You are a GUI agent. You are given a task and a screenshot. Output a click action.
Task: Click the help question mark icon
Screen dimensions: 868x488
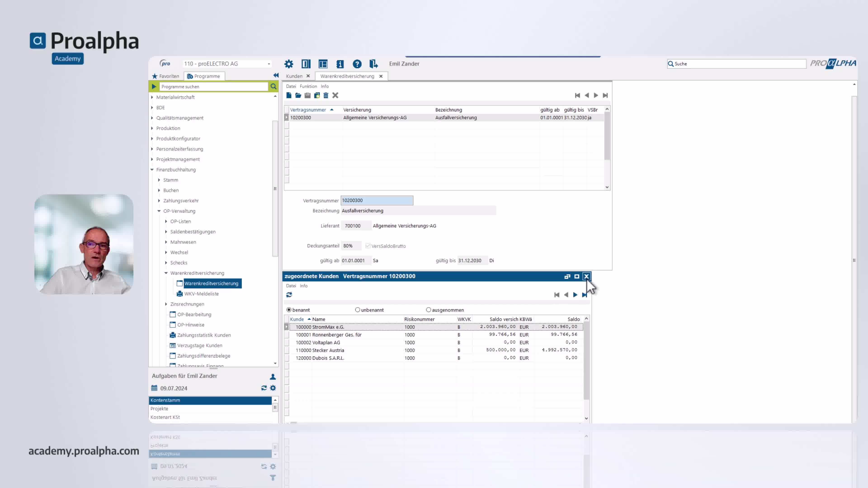click(357, 64)
